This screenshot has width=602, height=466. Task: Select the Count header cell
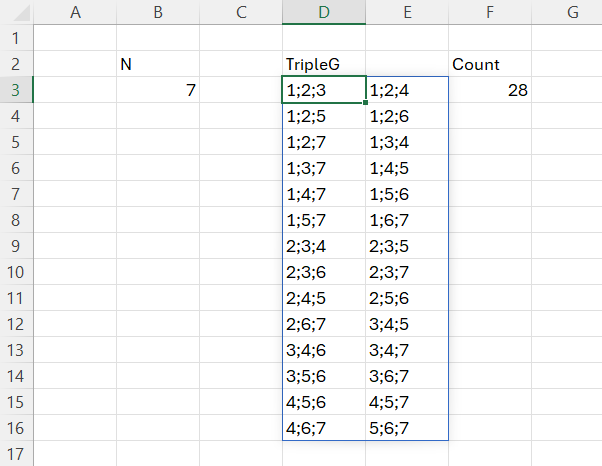[x=490, y=64]
